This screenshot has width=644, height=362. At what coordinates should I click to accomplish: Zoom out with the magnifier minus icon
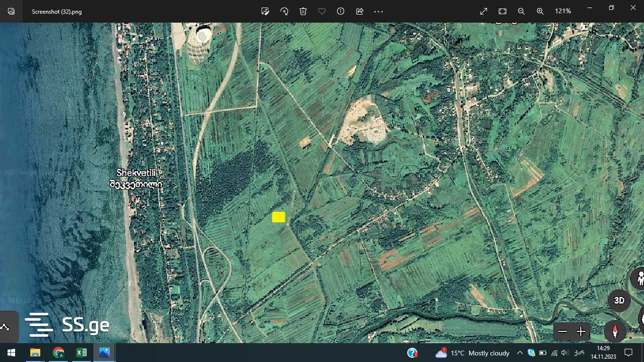(521, 11)
